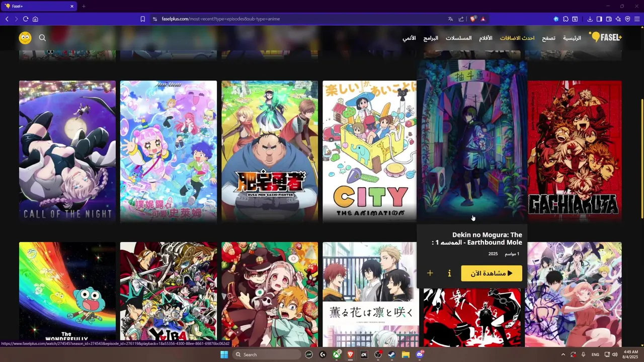Open الرئيسية (Home) nav item
644x362 pixels.
(572, 38)
